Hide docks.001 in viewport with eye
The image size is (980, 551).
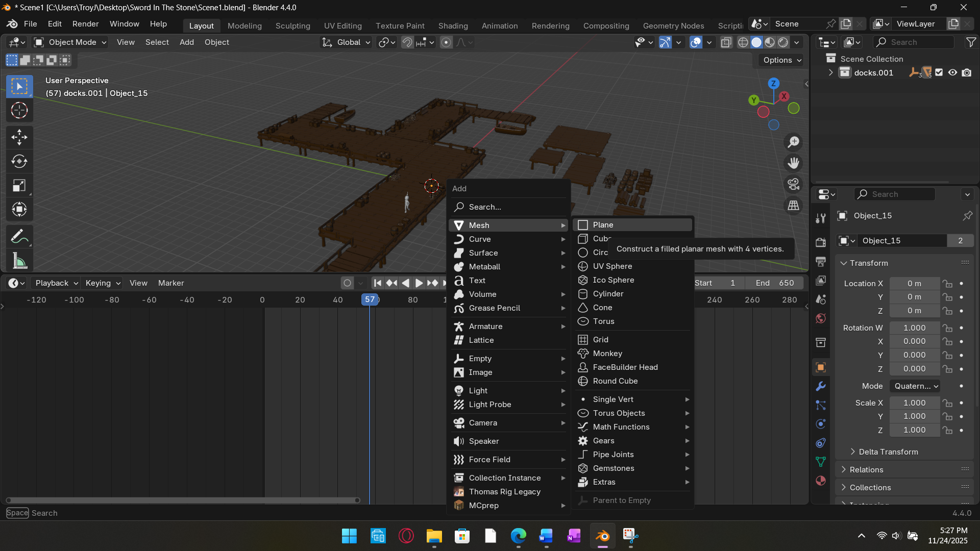[952, 72]
